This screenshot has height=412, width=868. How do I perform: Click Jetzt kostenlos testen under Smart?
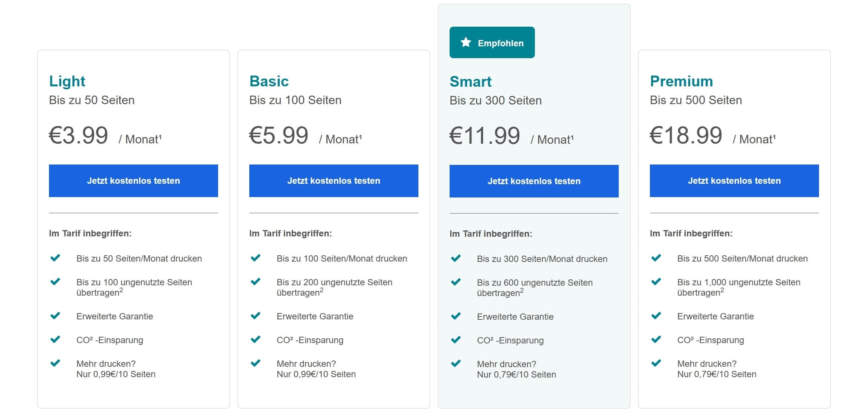534,181
